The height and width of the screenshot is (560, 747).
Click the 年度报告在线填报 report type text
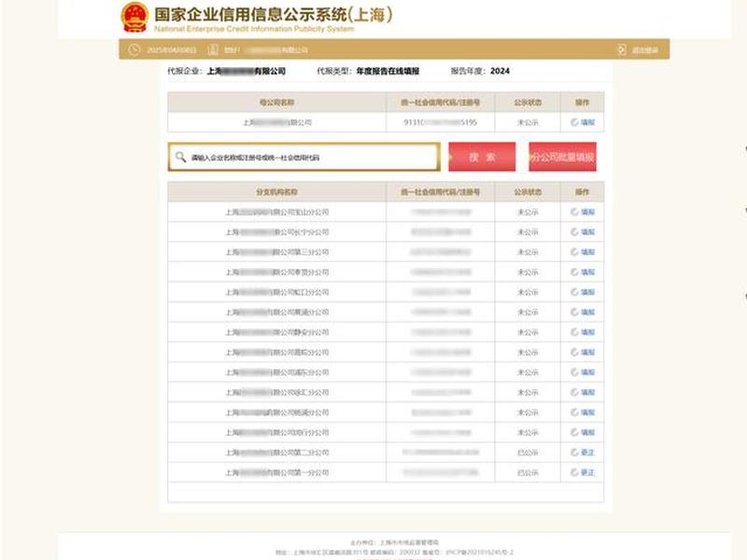pyautogui.click(x=388, y=71)
